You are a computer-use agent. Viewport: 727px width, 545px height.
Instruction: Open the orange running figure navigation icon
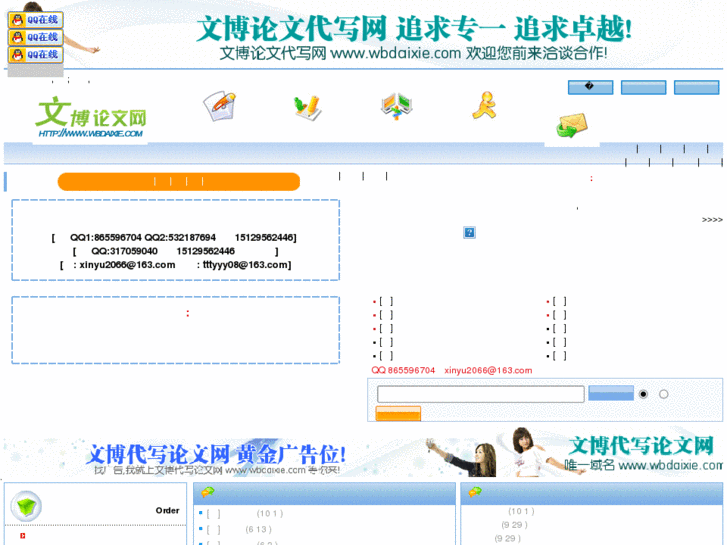click(485, 105)
